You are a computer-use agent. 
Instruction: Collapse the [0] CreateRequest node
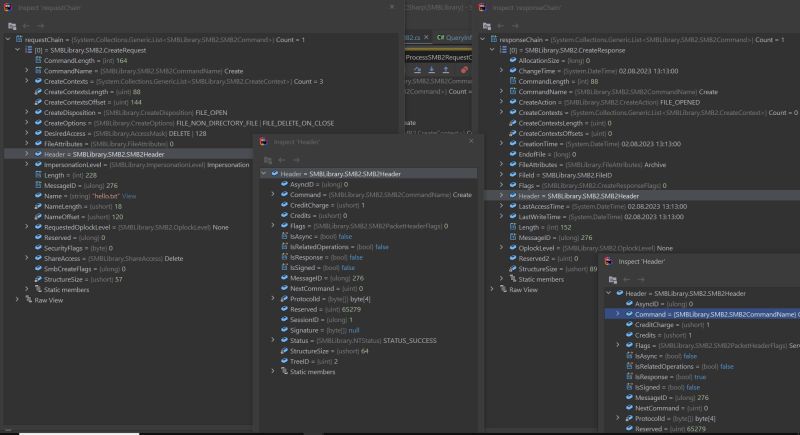click(x=17, y=50)
